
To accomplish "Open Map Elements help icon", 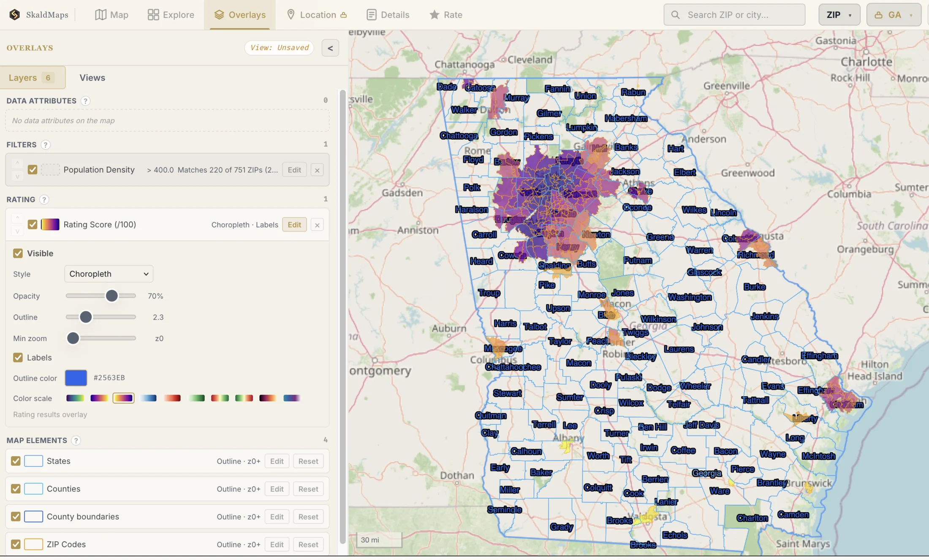I will (x=76, y=440).
